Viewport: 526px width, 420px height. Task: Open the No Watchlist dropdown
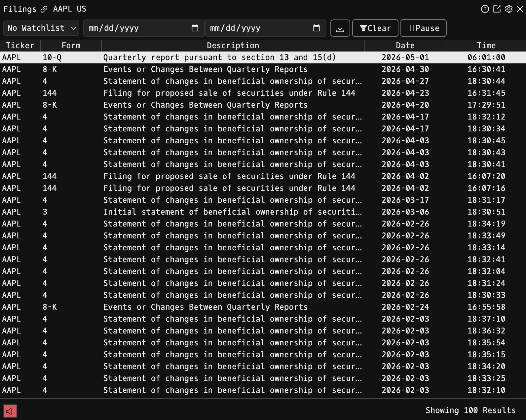(41, 28)
